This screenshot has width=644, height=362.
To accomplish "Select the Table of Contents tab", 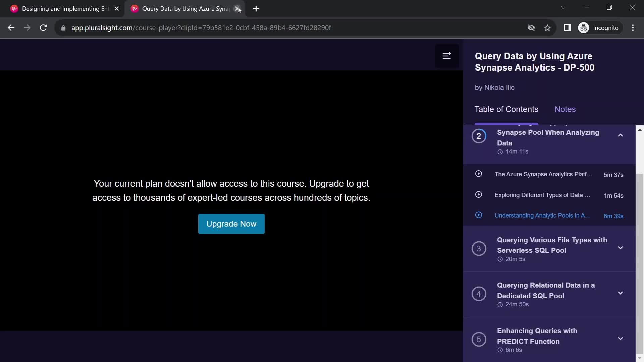I will (506, 109).
